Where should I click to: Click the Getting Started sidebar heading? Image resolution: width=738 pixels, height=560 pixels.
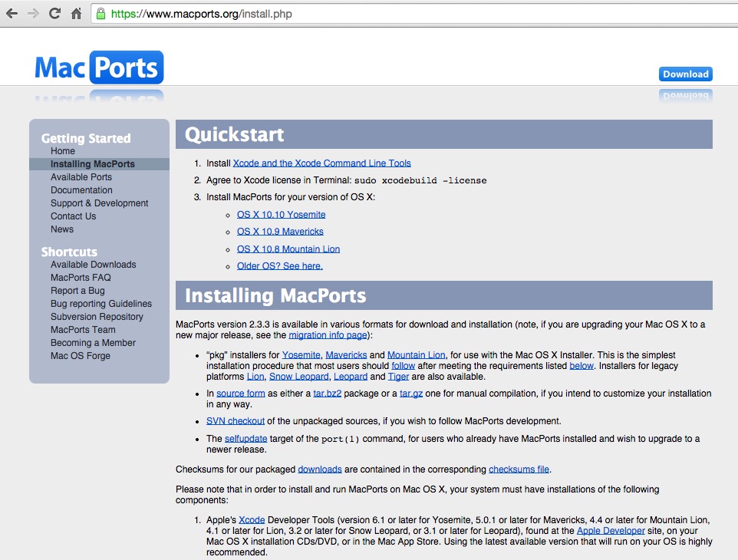86,138
